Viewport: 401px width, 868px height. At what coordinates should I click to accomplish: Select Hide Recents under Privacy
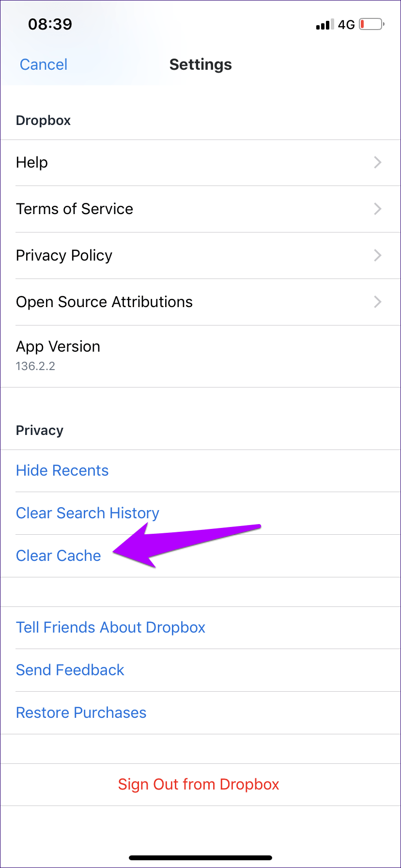[x=62, y=470]
